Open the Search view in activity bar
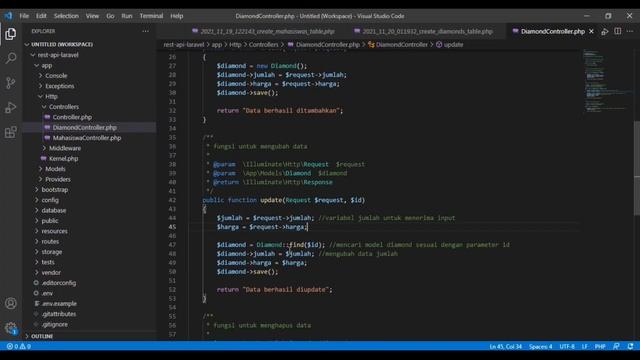 tap(11, 58)
